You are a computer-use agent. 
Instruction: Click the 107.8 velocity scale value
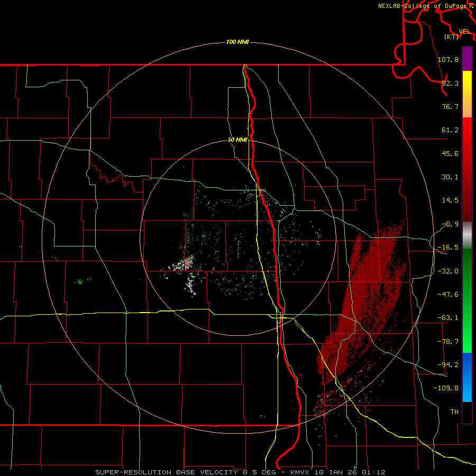pyautogui.click(x=448, y=59)
